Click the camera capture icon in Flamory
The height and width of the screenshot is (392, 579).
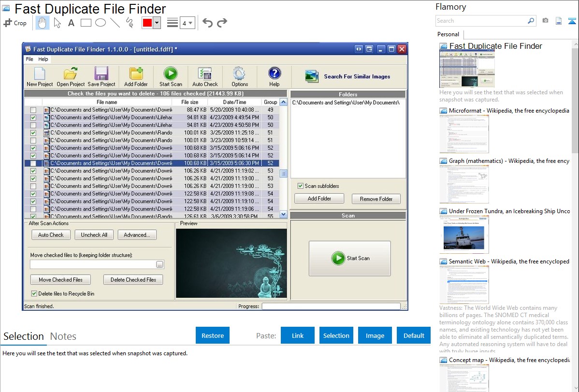click(545, 21)
